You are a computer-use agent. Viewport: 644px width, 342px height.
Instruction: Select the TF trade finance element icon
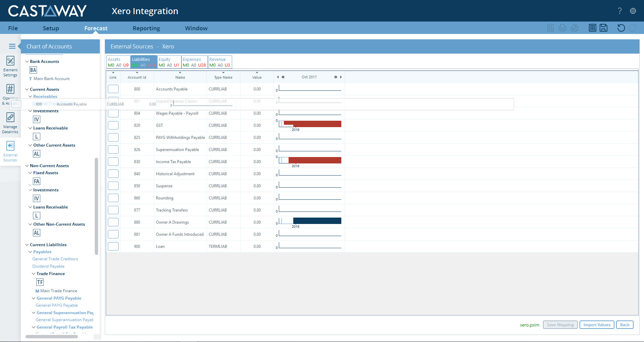click(40, 282)
